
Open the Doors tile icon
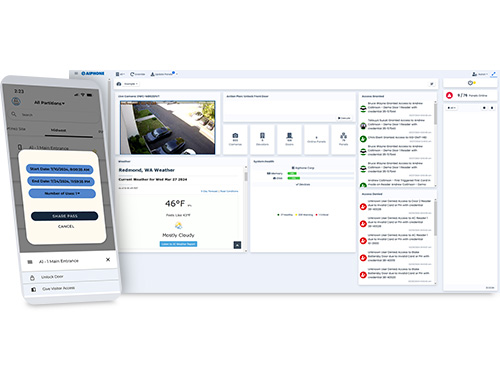[x=289, y=135]
